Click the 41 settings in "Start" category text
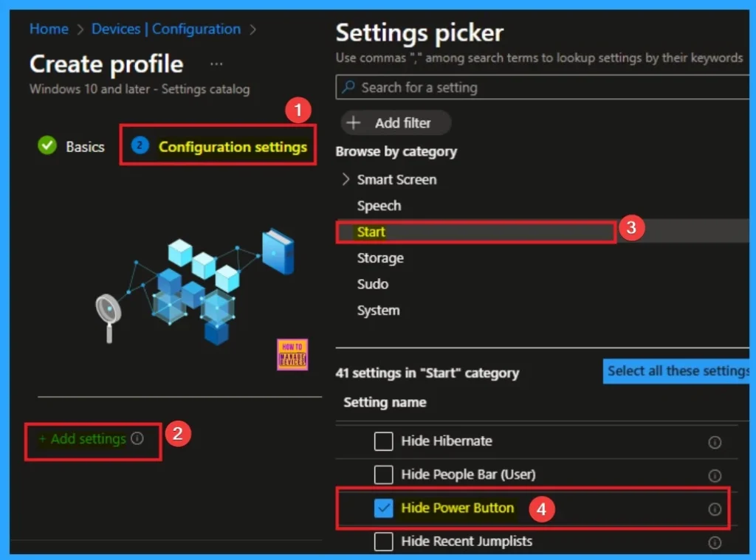This screenshot has width=756, height=560. [x=427, y=373]
